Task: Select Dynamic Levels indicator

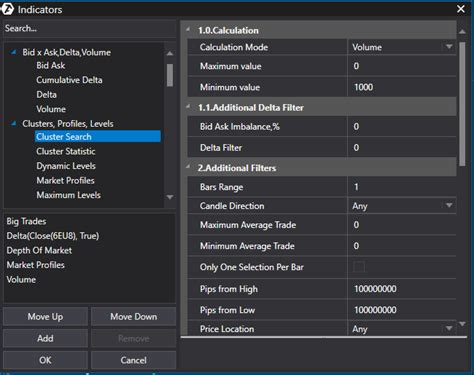Action: [x=66, y=166]
